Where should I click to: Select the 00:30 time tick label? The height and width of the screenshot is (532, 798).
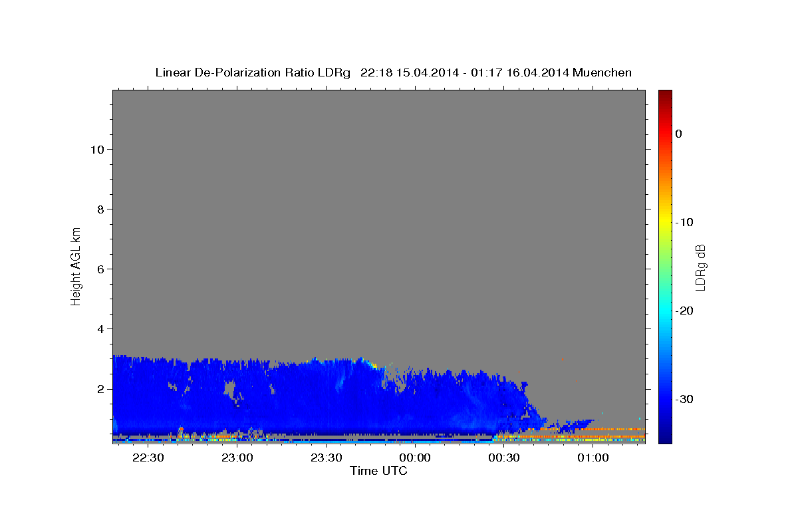point(504,458)
